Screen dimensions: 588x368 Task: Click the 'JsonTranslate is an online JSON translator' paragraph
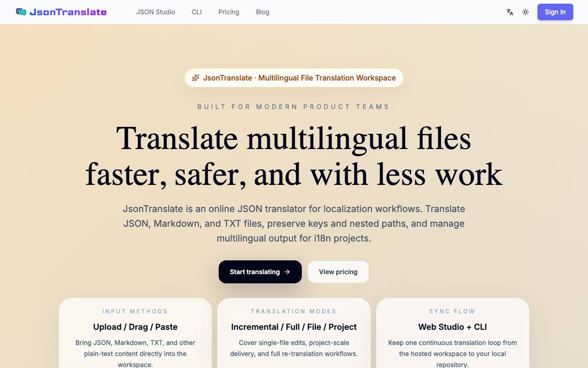click(x=294, y=224)
